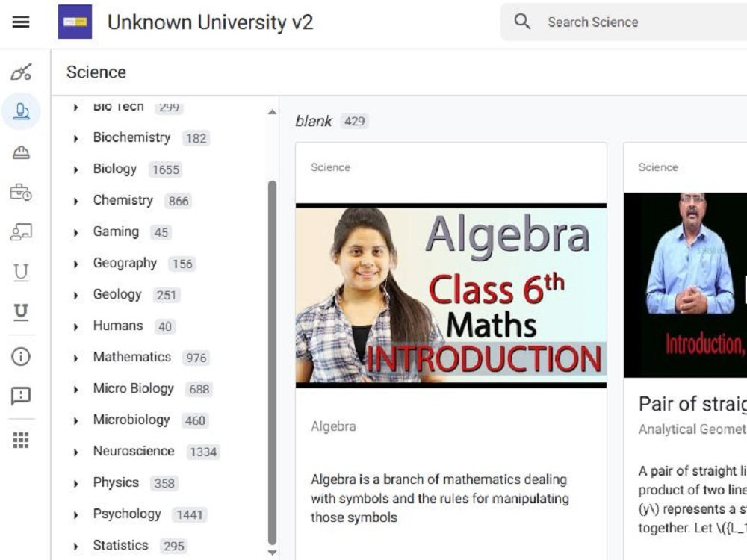The image size is (747, 560).
Task: Expand the Mathematics category arrow
Action: pos(75,358)
